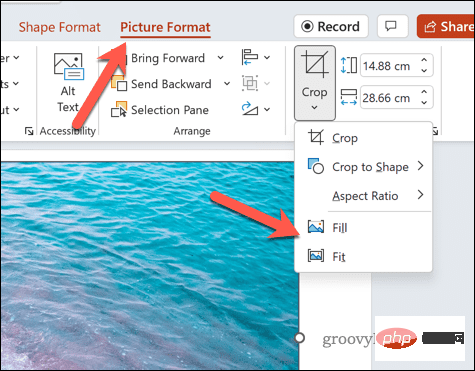Click the Rotate objects icon

point(250,109)
